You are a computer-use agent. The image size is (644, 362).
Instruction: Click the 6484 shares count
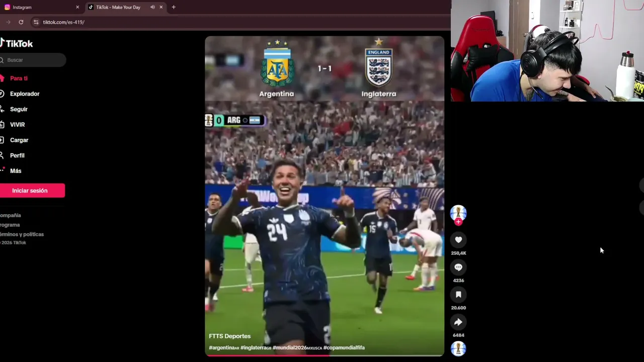click(x=458, y=335)
